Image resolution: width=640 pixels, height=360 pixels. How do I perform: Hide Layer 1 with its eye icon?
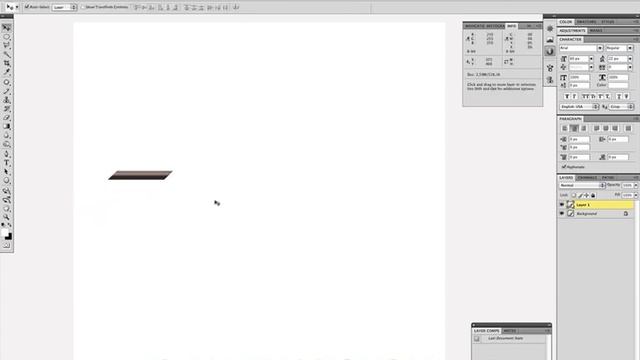tap(562, 204)
